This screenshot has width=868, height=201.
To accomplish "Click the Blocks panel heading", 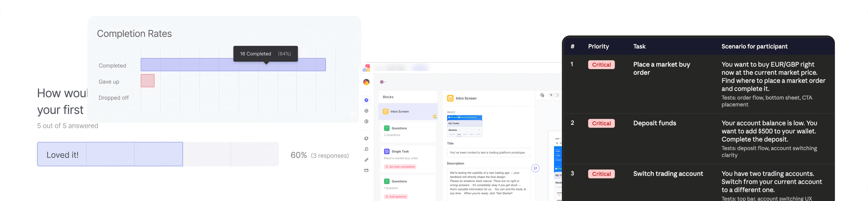I will pos(388,97).
